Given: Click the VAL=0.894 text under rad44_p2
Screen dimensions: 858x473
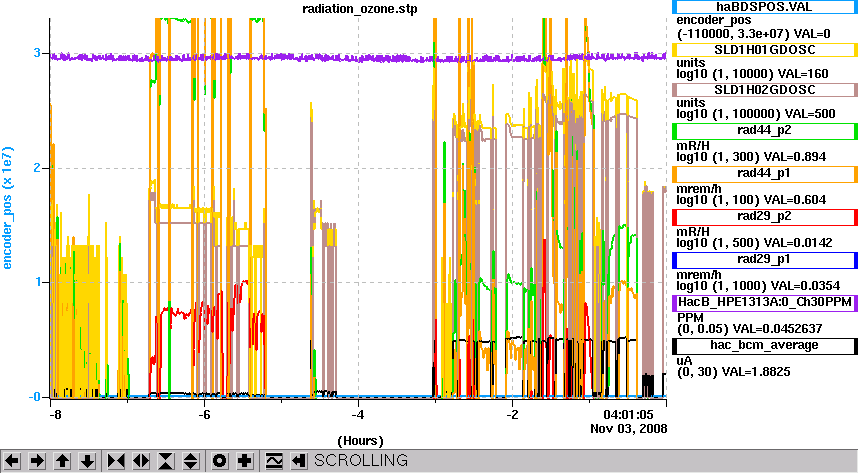Looking at the screenshot, I should pos(751,157).
